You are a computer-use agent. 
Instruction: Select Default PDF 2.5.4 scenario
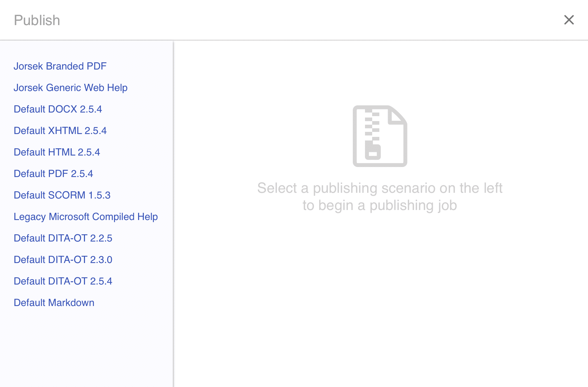[53, 174]
